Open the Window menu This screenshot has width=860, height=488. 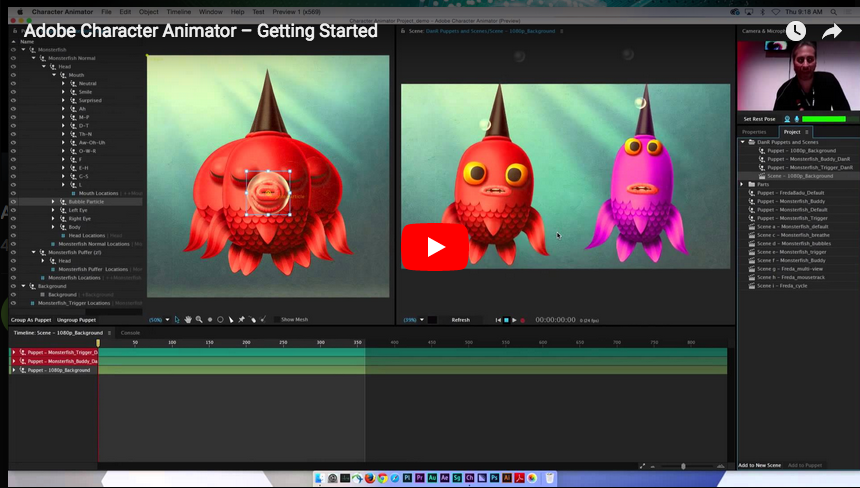(x=211, y=12)
